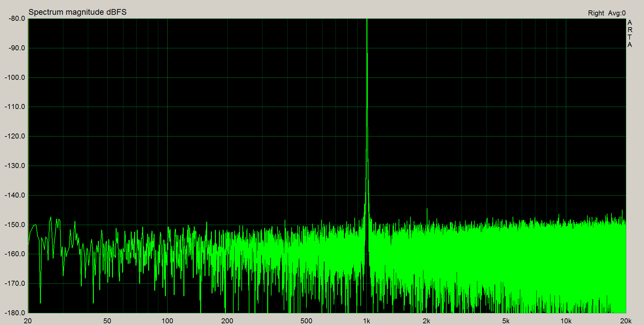Click the 10k frequency axis label
This screenshot has height=325, width=644.
566,321
